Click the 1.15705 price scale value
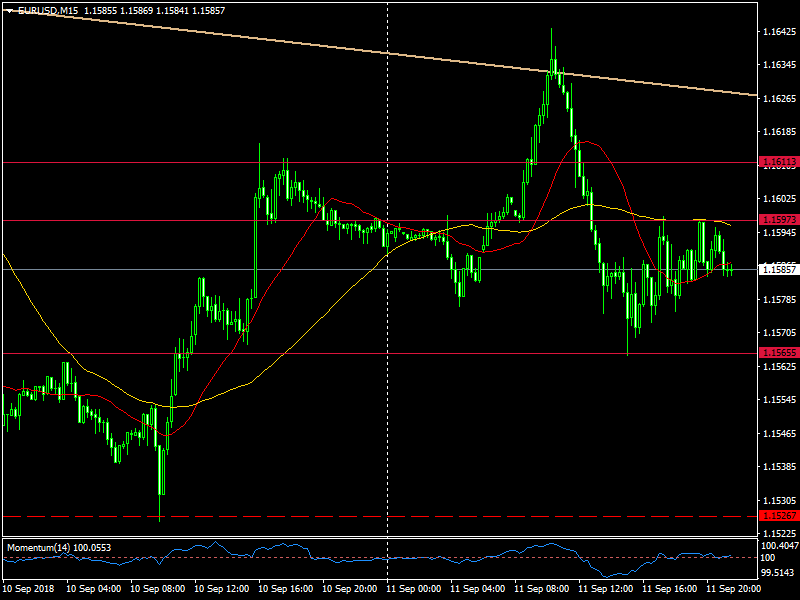This screenshot has width=800, height=600. pos(778,333)
